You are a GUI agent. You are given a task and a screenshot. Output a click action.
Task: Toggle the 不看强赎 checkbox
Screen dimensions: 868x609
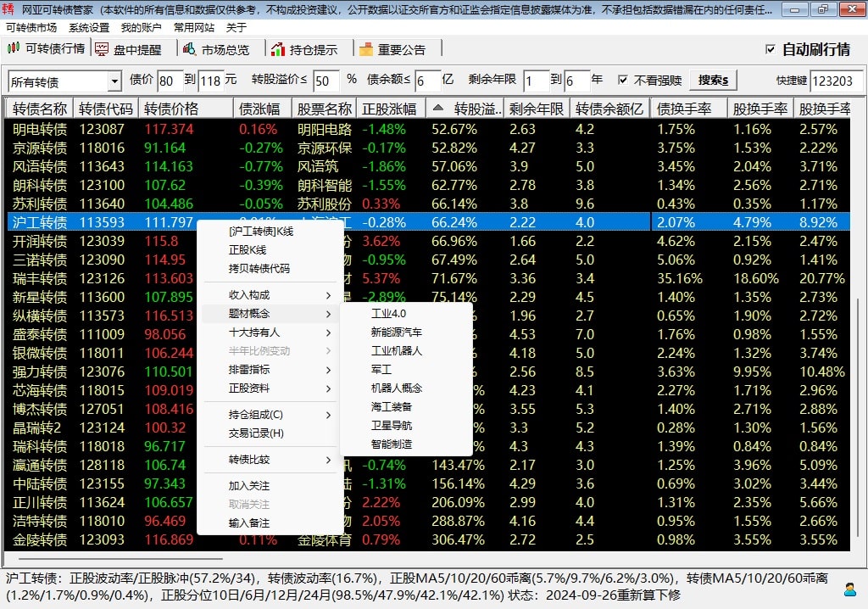(623, 80)
